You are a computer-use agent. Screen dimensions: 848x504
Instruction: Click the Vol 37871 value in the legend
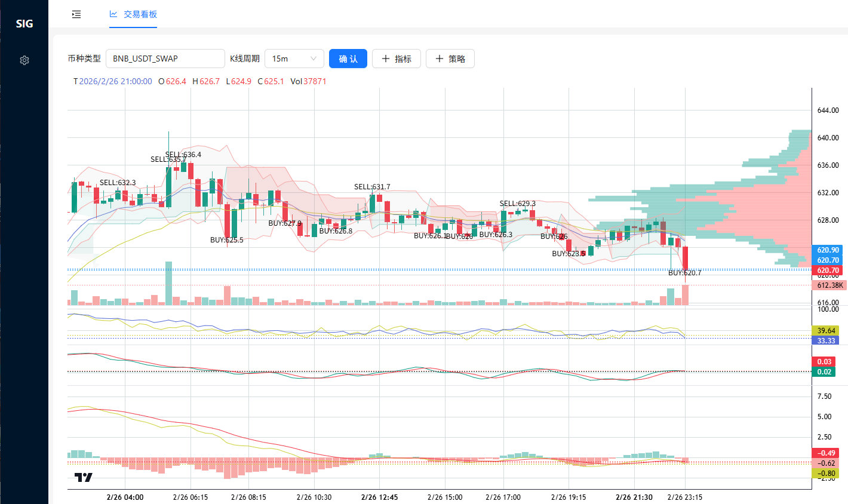[315, 81]
